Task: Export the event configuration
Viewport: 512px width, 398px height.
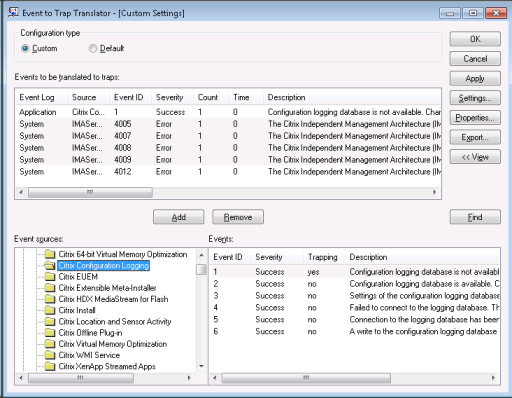Action: pos(475,137)
